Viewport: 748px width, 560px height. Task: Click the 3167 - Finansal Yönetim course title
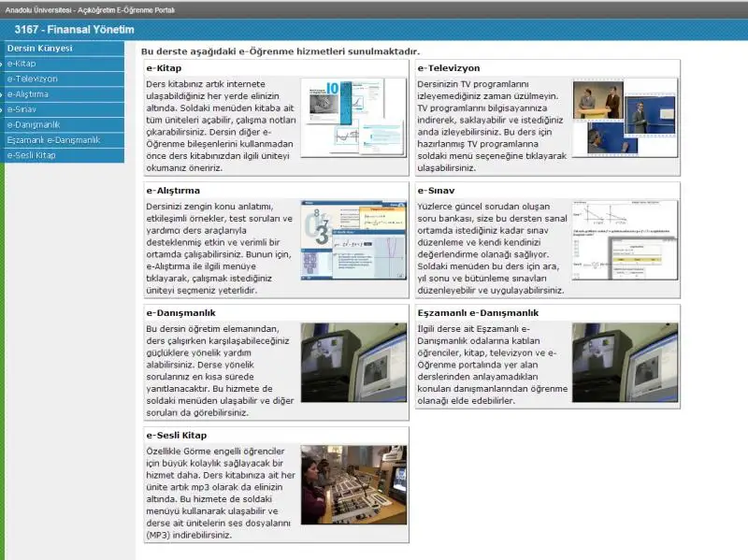click(75, 30)
